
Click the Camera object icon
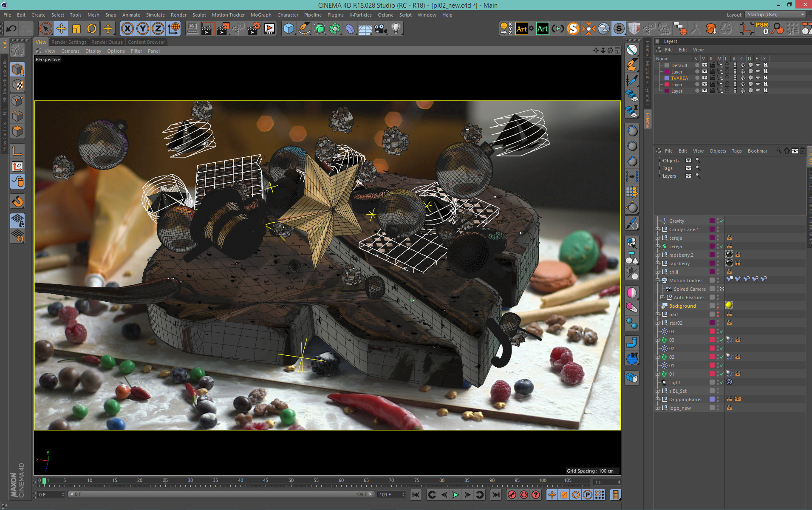pyautogui.click(x=381, y=28)
